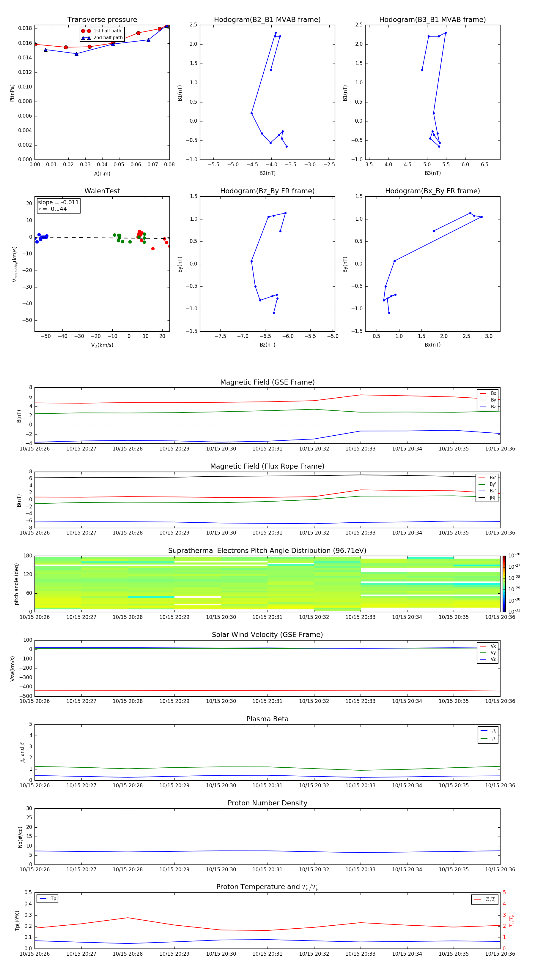Click the 'Hodogram(B2_B1 MVAB frame)' title
This screenshot has width=535, height=980.
(x=267, y=20)
